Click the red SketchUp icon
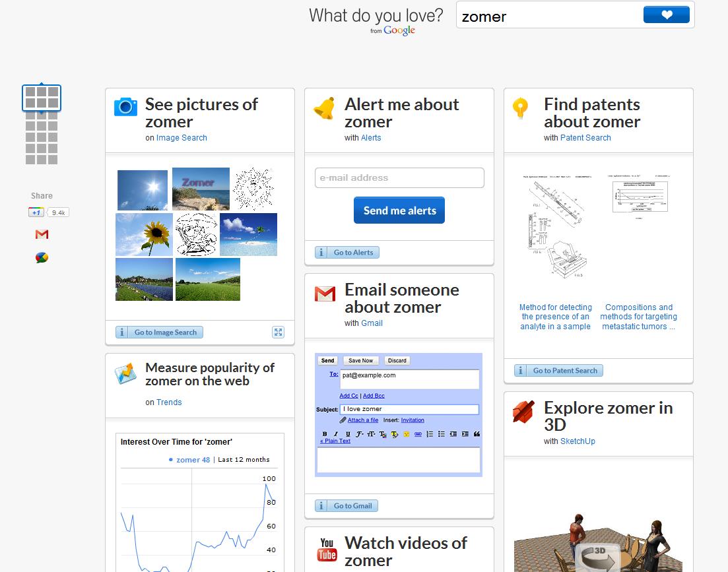The image size is (728, 572). pyautogui.click(x=523, y=412)
